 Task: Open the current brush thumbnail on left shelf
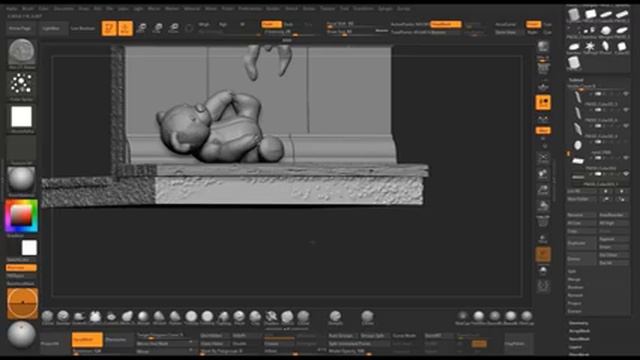[x=21, y=52]
